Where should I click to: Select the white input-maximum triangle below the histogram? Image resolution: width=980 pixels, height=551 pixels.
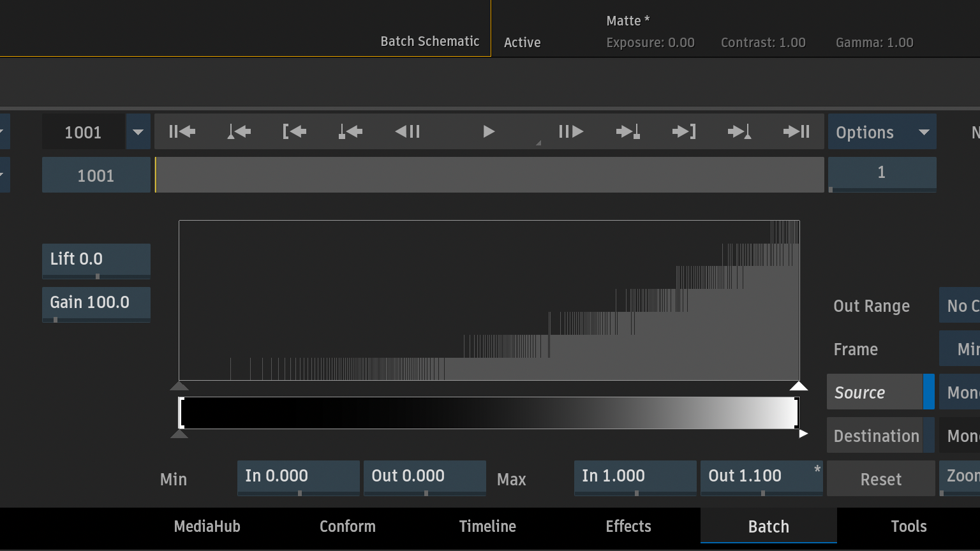799,385
